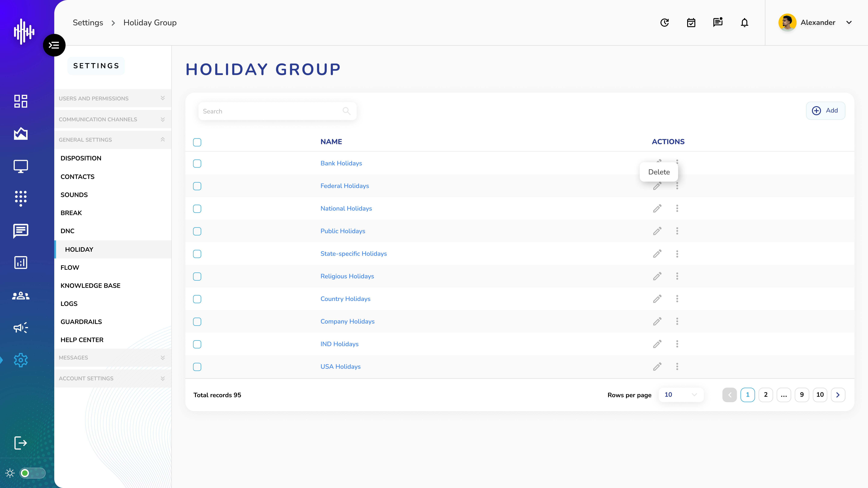
Task: Check the National Holidays row checkbox
Action: pyautogui.click(x=197, y=209)
